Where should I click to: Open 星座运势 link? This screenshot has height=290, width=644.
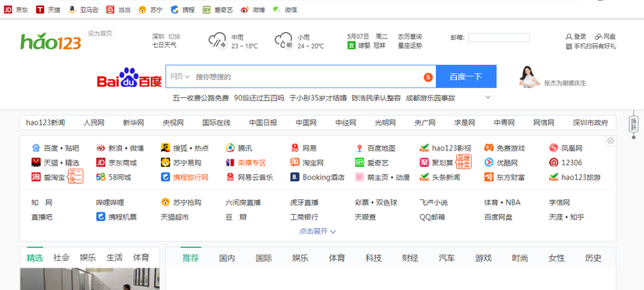(x=410, y=45)
